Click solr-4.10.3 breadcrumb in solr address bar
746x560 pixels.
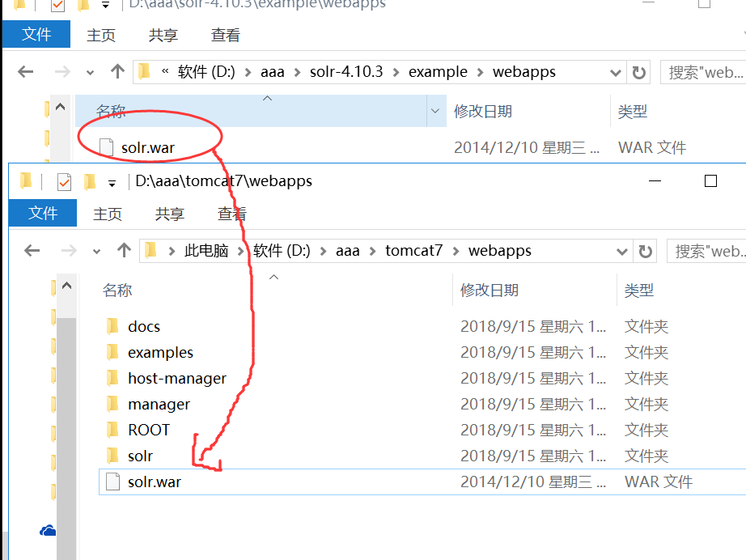346,72
